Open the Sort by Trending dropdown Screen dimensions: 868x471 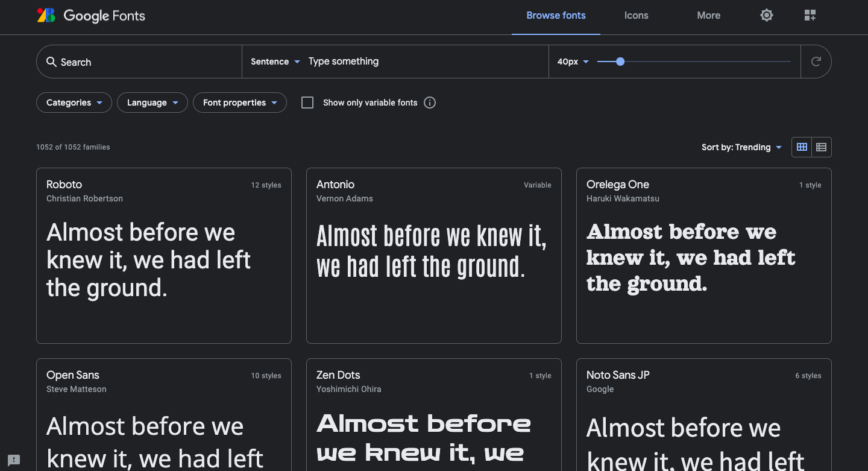click(741, 147)
